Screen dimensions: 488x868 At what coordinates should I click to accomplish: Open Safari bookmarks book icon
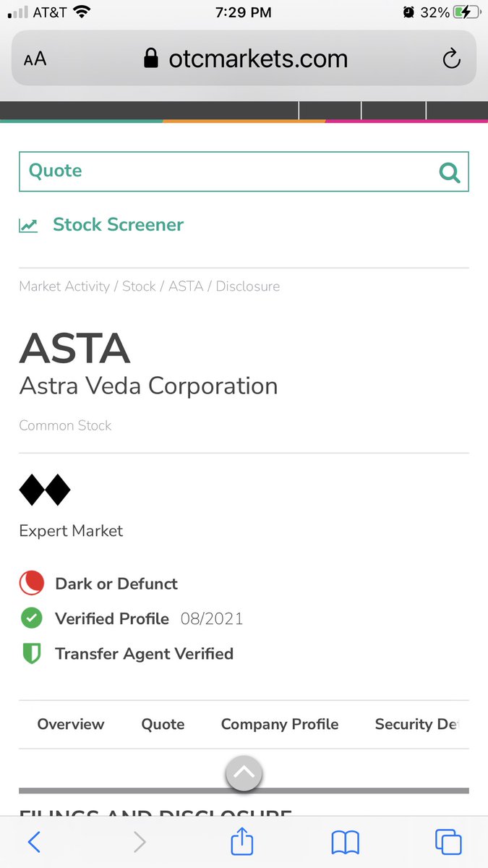tap(346, 842)
